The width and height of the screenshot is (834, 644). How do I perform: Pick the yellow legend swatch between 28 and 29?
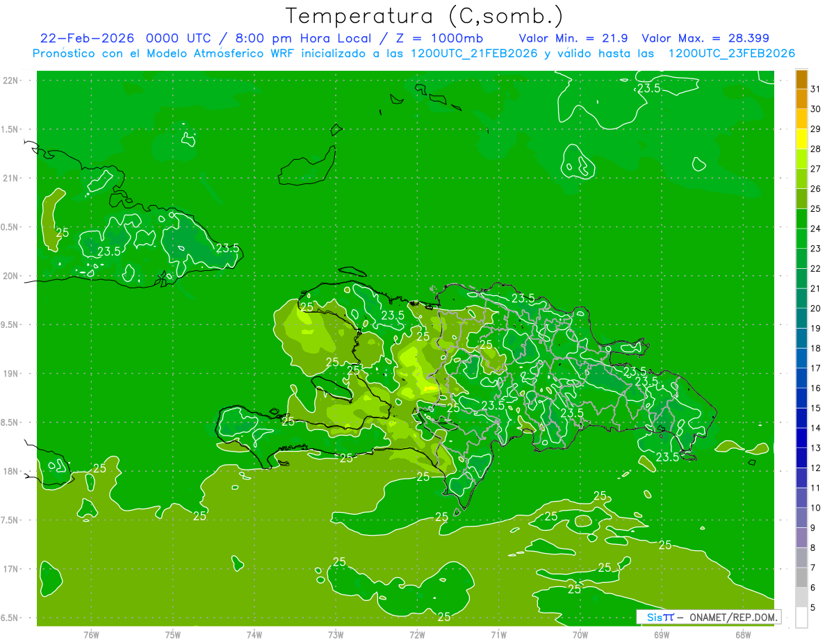(801, 139)
